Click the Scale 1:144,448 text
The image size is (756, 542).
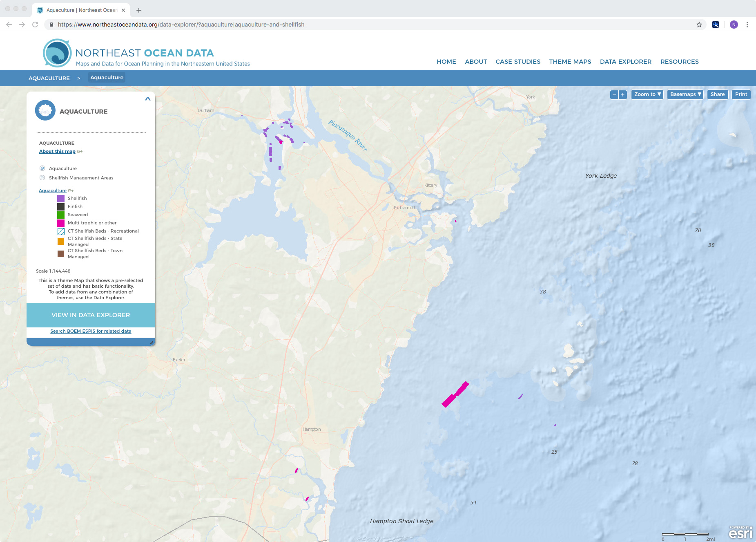pos(53,271)
